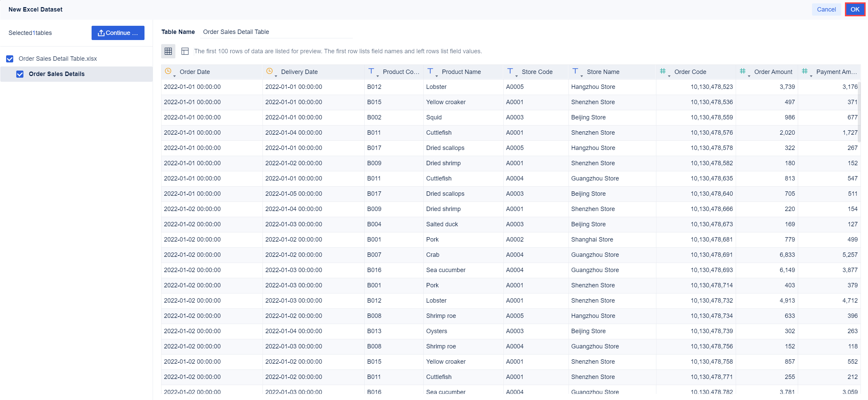This screenshot has width=868, height=400.
Task: Select Order Sales Detail Table.xlsx file entry
Action: point(58,59)
